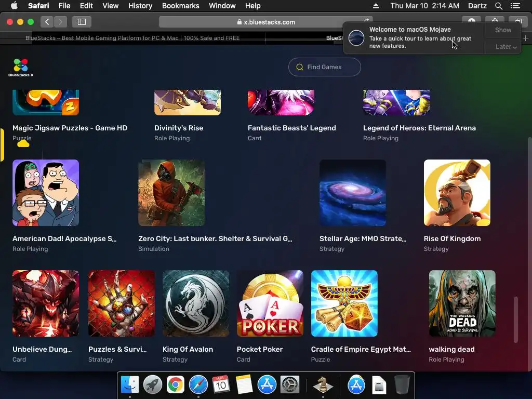Open the Divinity's Rise game icon
532x399 pixels.
(x=188, y=102)
